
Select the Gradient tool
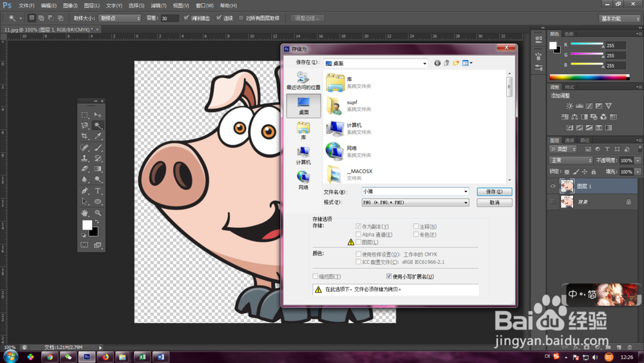[x=98, y=168]
